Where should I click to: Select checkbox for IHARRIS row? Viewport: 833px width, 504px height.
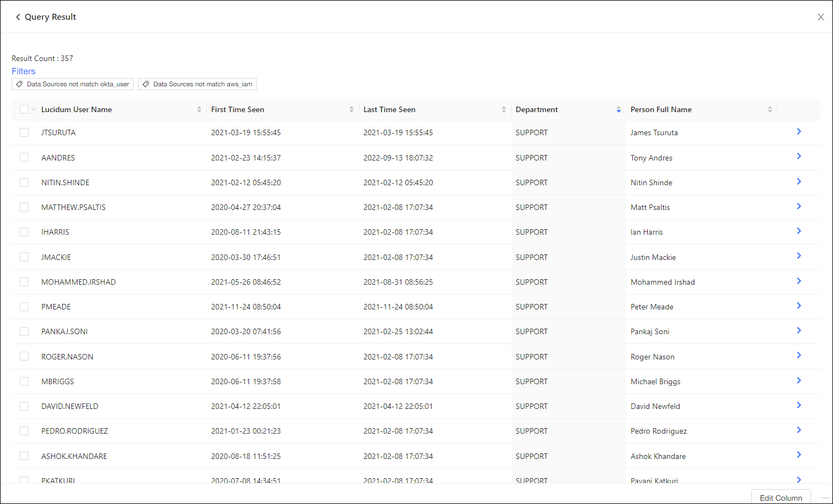click(24, 232)
